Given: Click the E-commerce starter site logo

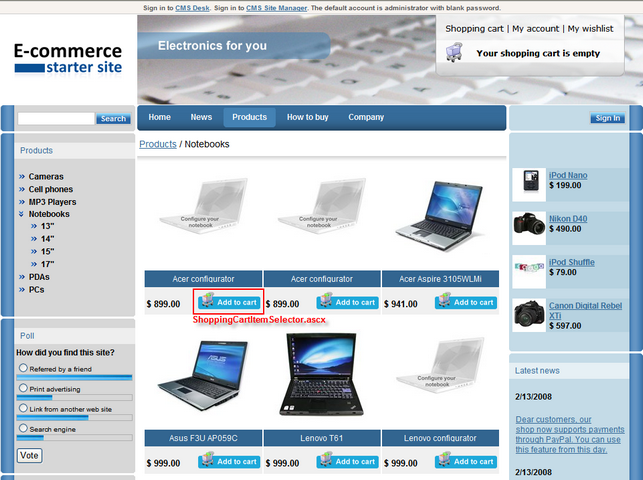Looking at the screenshot, I should pos(68,59).
